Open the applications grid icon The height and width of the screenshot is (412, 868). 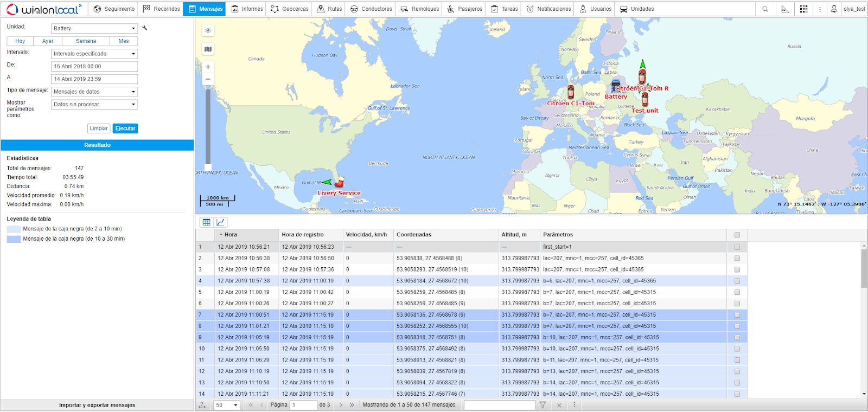803,9
